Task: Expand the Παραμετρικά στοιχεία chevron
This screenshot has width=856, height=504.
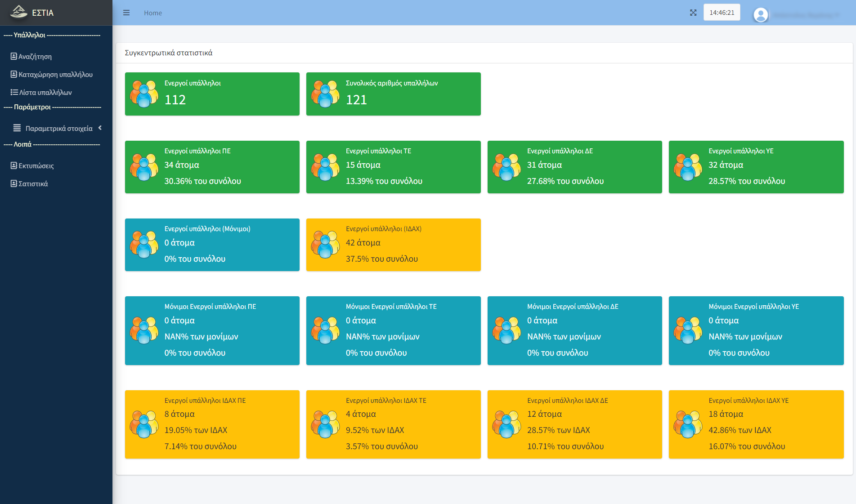Action: pyautogui.click(x=100, y=128)
